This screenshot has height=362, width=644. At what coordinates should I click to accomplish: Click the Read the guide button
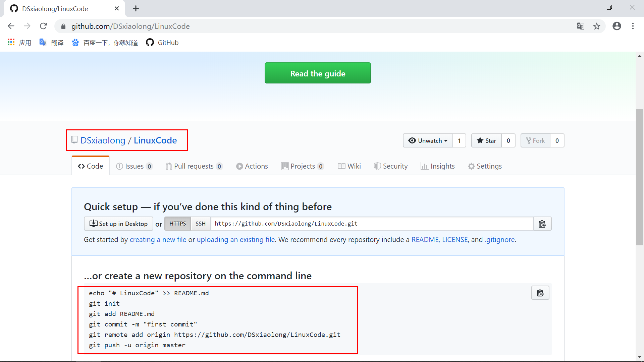pos(317,73)
